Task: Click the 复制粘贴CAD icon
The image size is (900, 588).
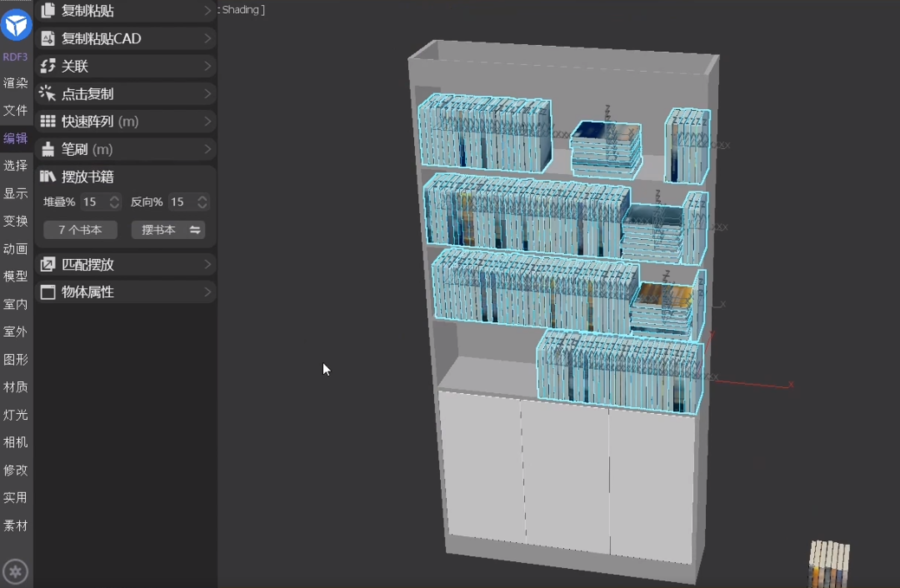Action: pos(48,38)
